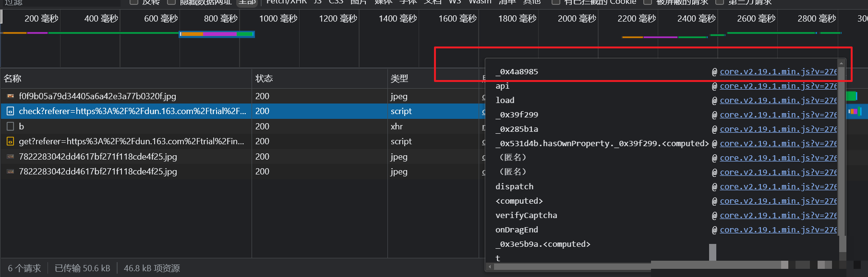Sort requests by the 状态 column header
This screenshot has width=868, height=277.
point(264,79)
